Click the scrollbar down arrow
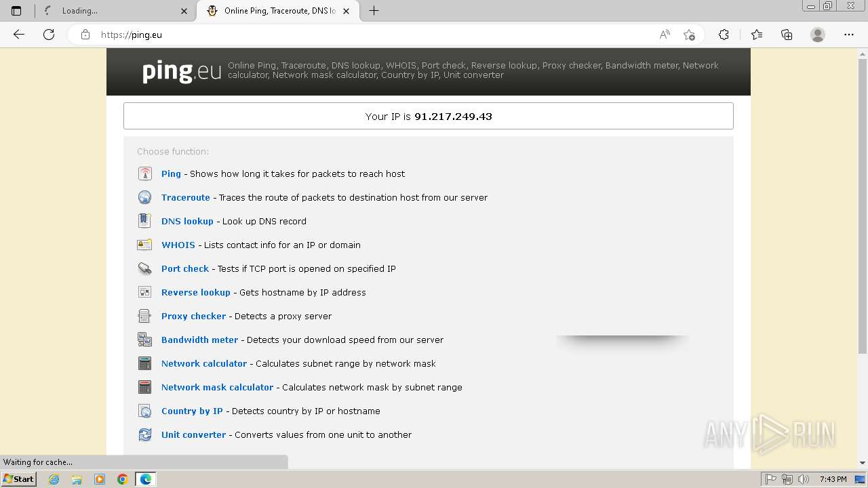The image size is (868, 488). point(863,463)
